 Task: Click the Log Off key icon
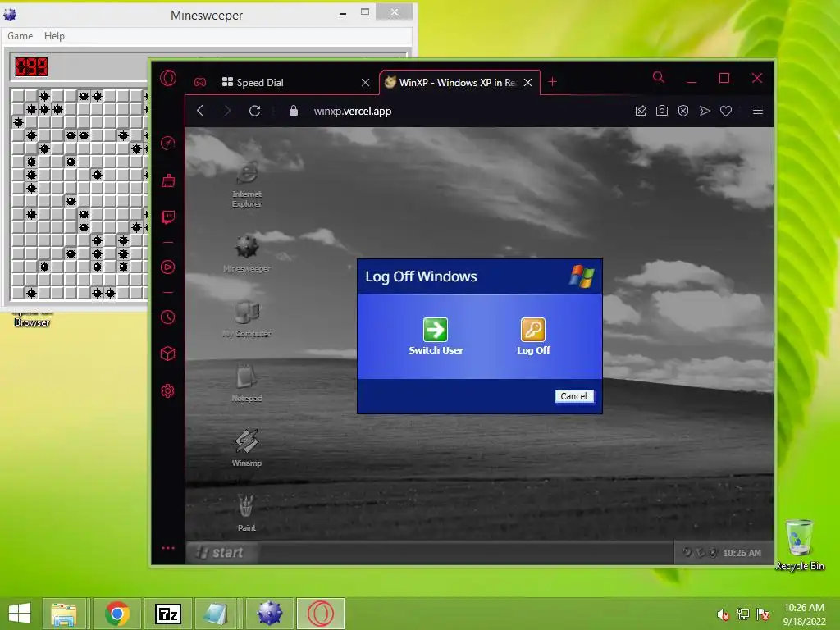click(533, 330)
